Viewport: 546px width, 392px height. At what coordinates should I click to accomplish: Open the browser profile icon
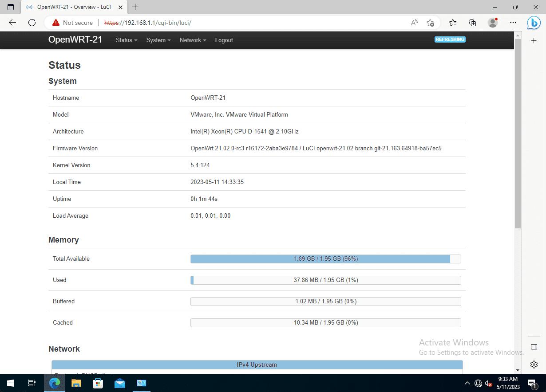pos(492,23)
